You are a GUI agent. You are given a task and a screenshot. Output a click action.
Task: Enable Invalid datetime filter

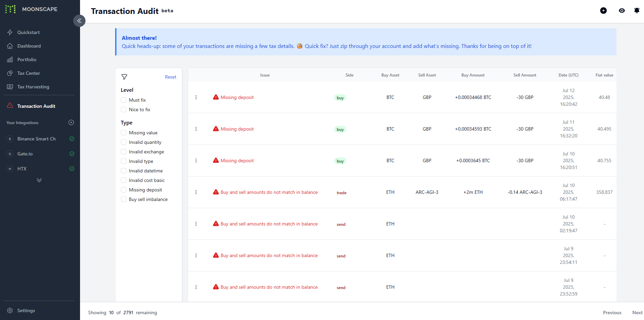(x=124, y=171)
